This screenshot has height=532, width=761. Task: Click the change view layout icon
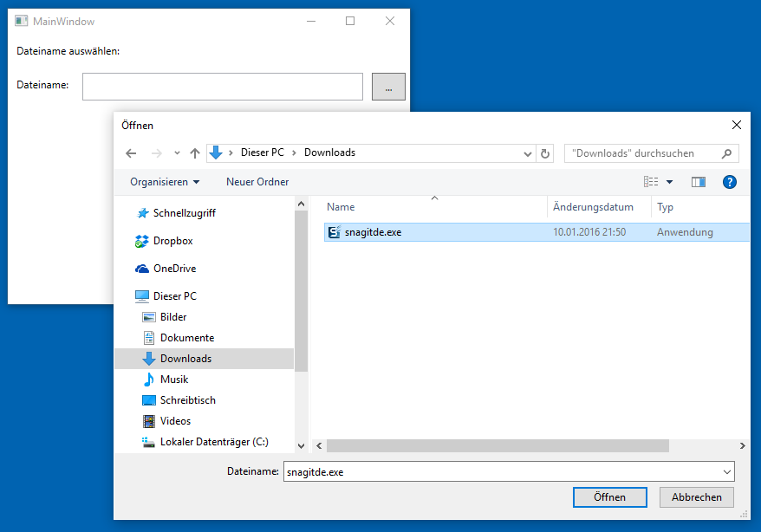tap(651, 182)
